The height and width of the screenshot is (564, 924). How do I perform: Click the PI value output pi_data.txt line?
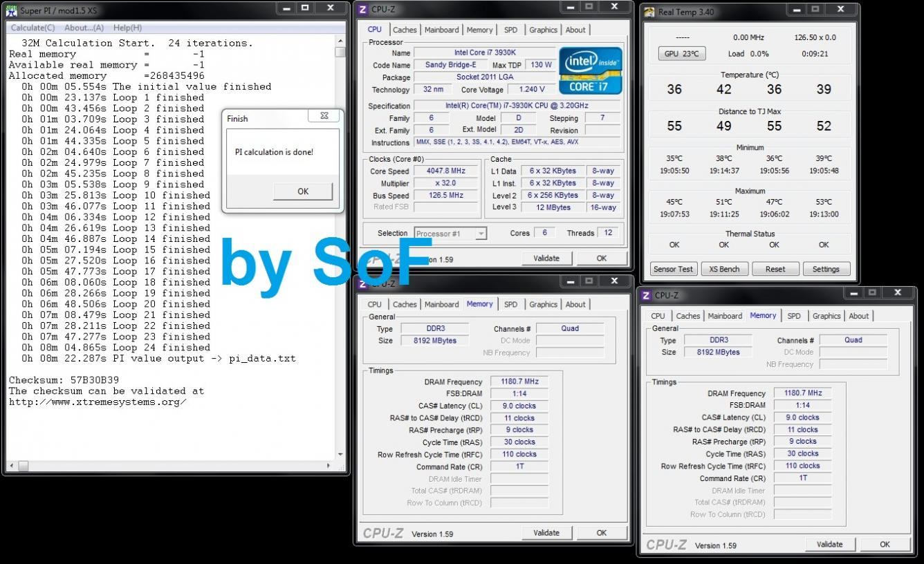pyautogui.click(x=158, y=359)
